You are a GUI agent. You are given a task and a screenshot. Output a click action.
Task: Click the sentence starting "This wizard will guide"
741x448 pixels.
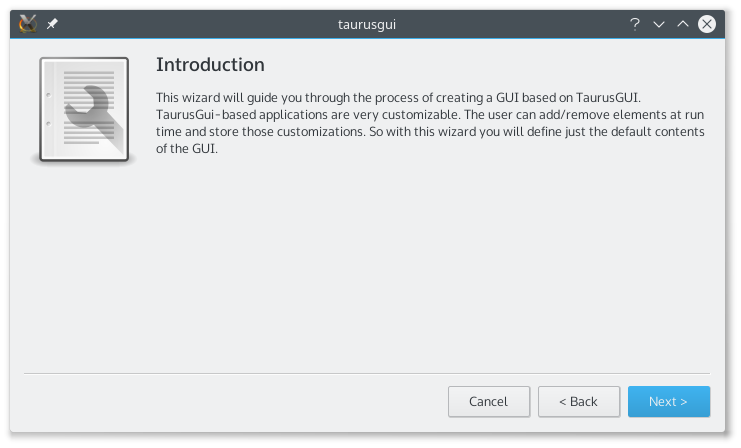[398, 98]
